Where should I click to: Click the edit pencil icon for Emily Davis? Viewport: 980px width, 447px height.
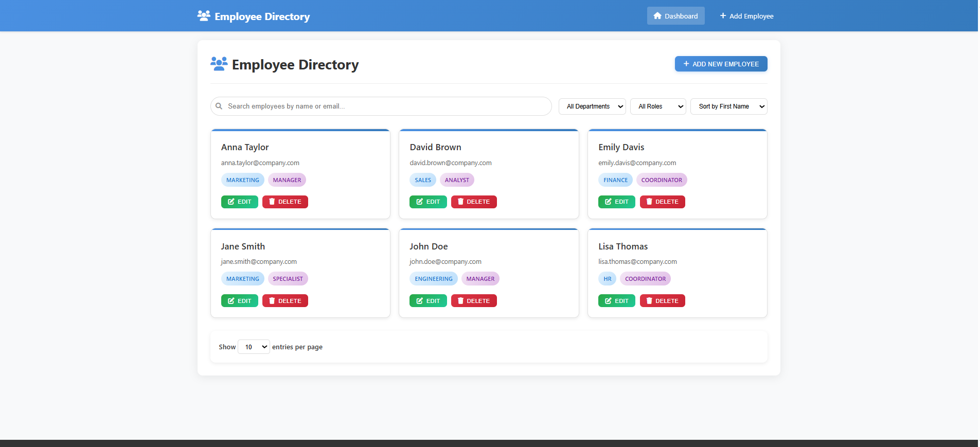(609, 202)
